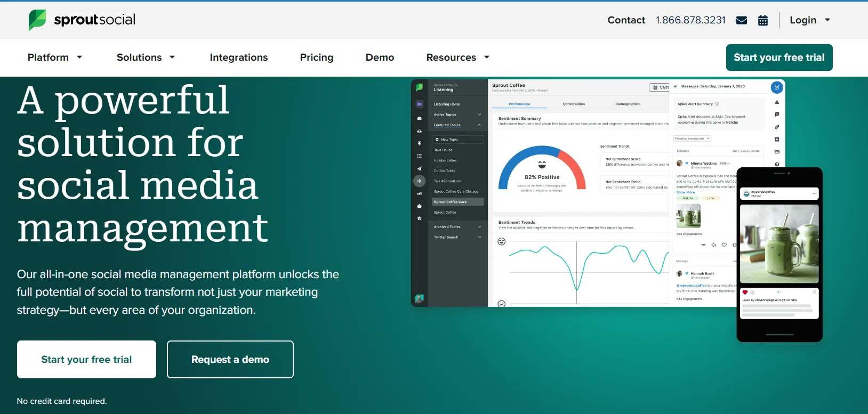This screenshot has width=868, height=414.
Task: Go to the Integrations page
Action: tap(239, 58)
